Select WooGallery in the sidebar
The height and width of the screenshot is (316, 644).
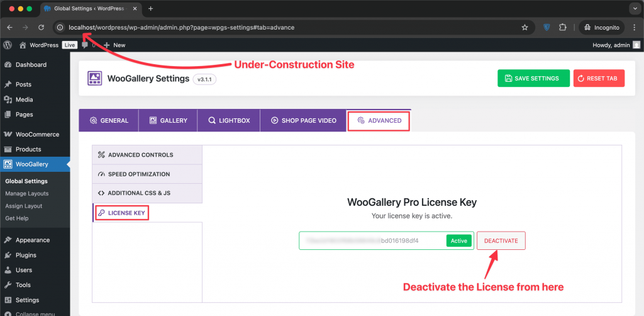[35, 164]
